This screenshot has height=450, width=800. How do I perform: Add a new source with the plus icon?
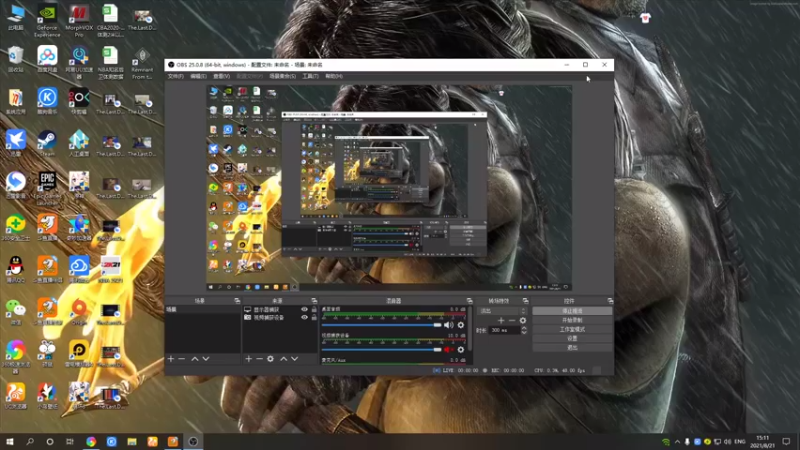tap(248, 359)
